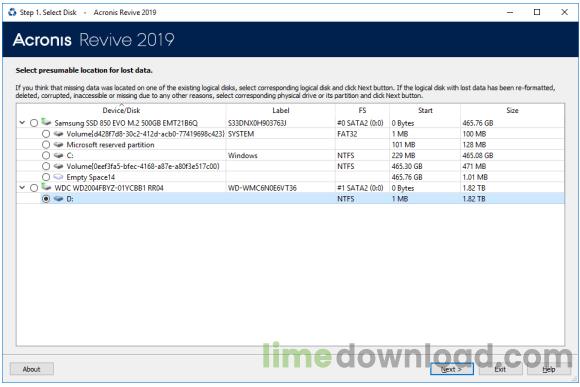580x387 pixels.
Task: Click the Microsoft reserved partition disk icon
Action: [58, 145]
